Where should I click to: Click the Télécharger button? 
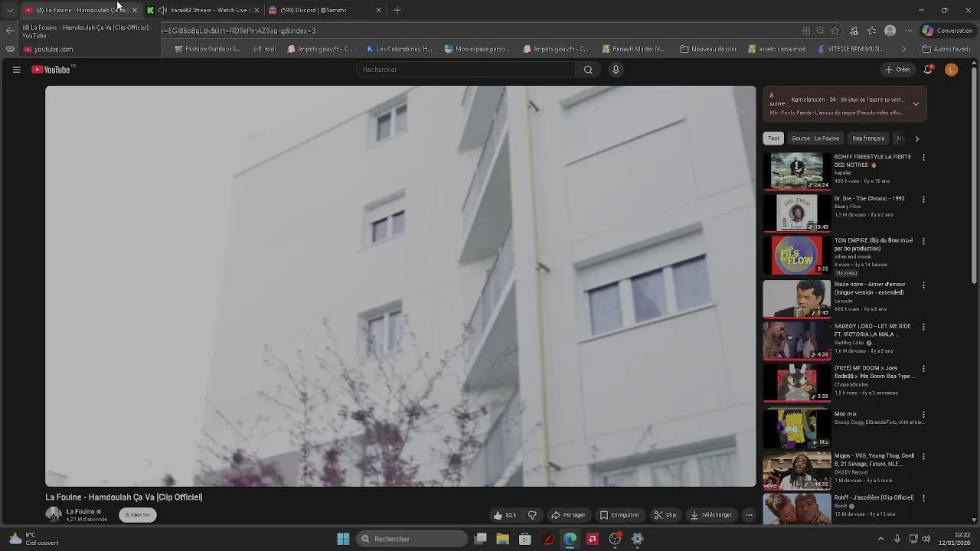point(711,515)
